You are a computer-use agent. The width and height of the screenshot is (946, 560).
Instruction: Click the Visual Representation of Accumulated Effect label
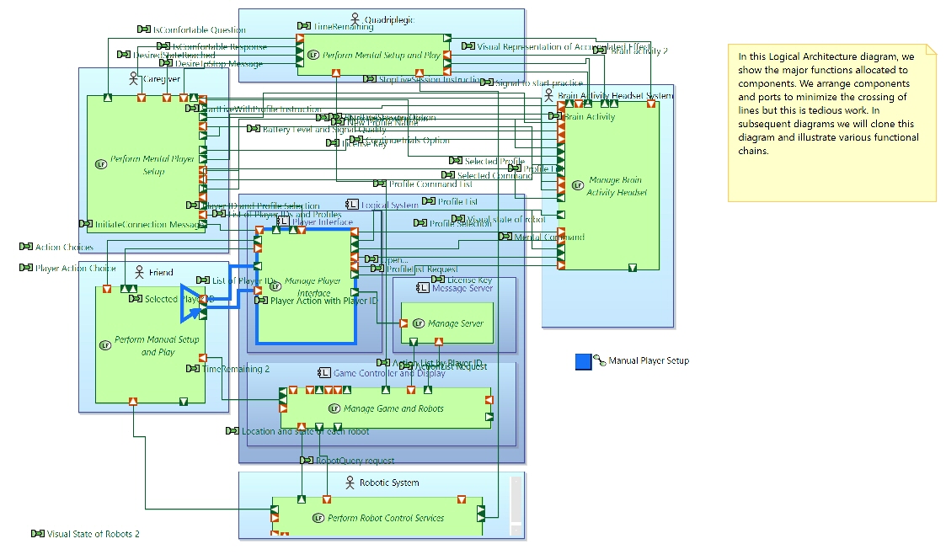564,46
